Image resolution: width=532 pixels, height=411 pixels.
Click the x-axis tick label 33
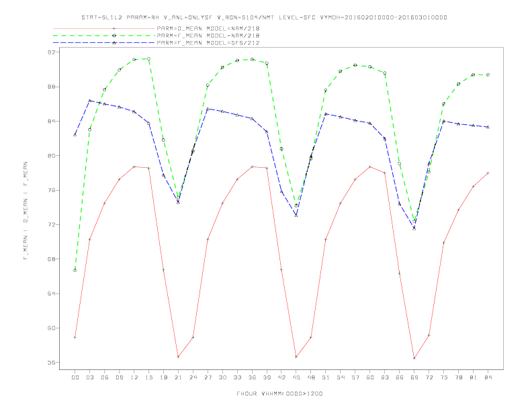pos(237,377)
